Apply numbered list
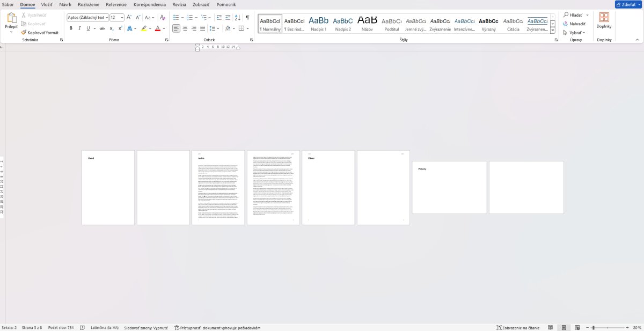644x331 pixels. [x=189, y=17]
